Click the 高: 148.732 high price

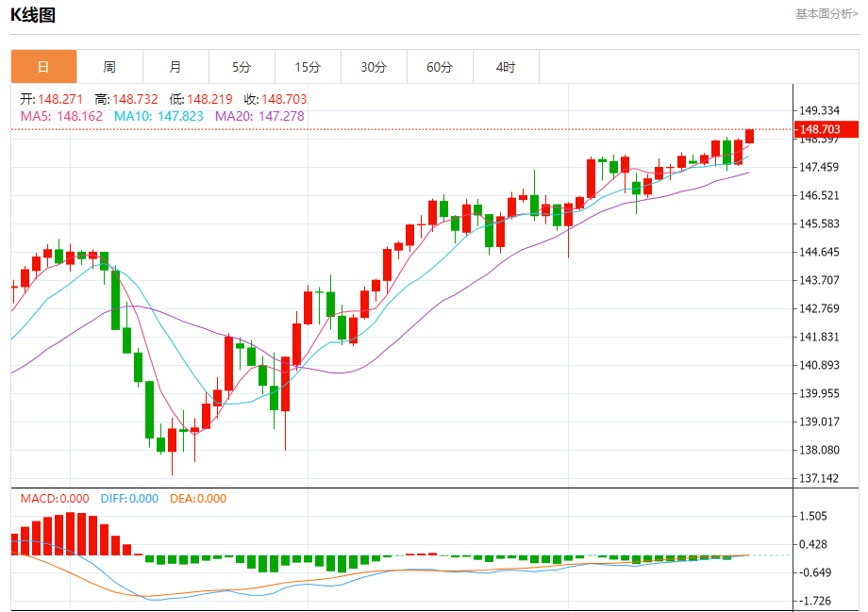[126, 99]
